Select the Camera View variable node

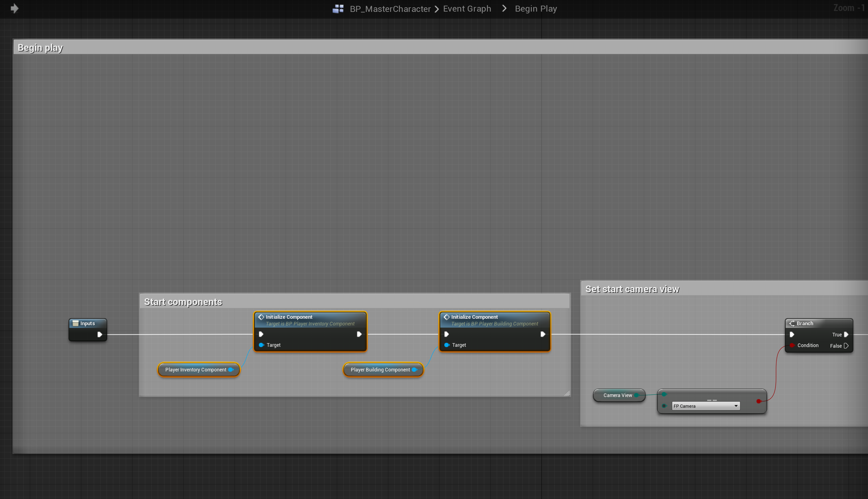pos(617,395)
